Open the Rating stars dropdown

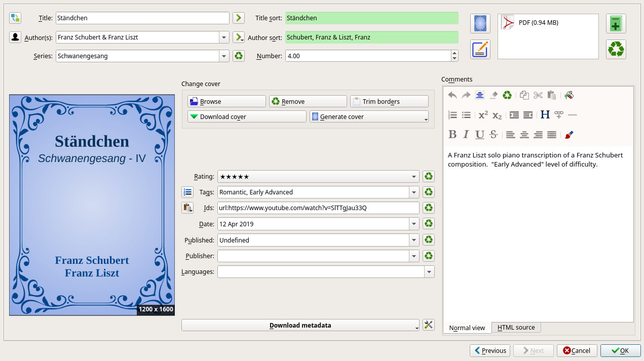tap(414, 176)
